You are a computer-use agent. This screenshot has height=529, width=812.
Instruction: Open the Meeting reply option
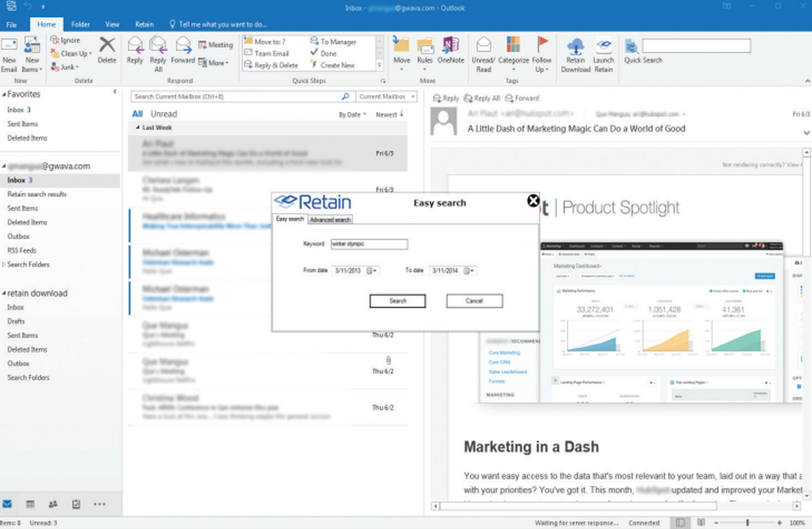[x=215, y=44]
